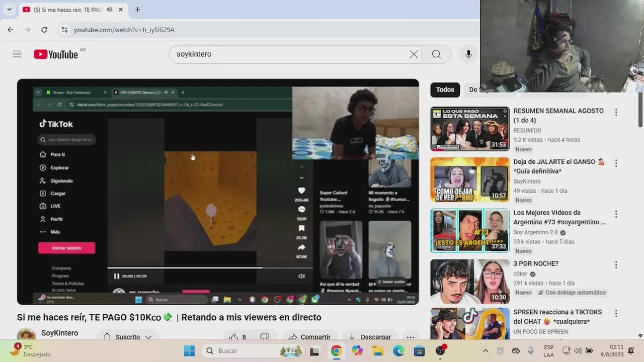Viewport: 644px width, 362px height.
Task: Open options for SPREEN reacciona a TIKTOKS
Action: pos(616,313)
